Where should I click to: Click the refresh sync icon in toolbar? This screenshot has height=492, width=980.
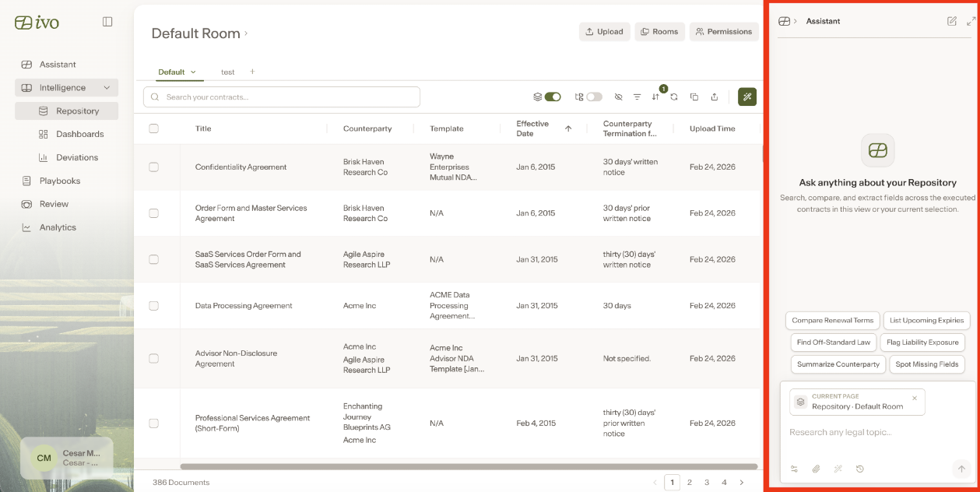pyautogui.click(x=674, y=97)
